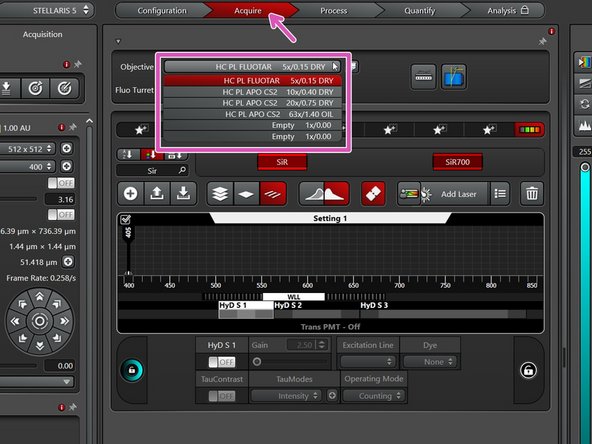592x444 pixels.
Task: Pan left with the navigation wheel arrow
Action: click(x=15, y=321)
